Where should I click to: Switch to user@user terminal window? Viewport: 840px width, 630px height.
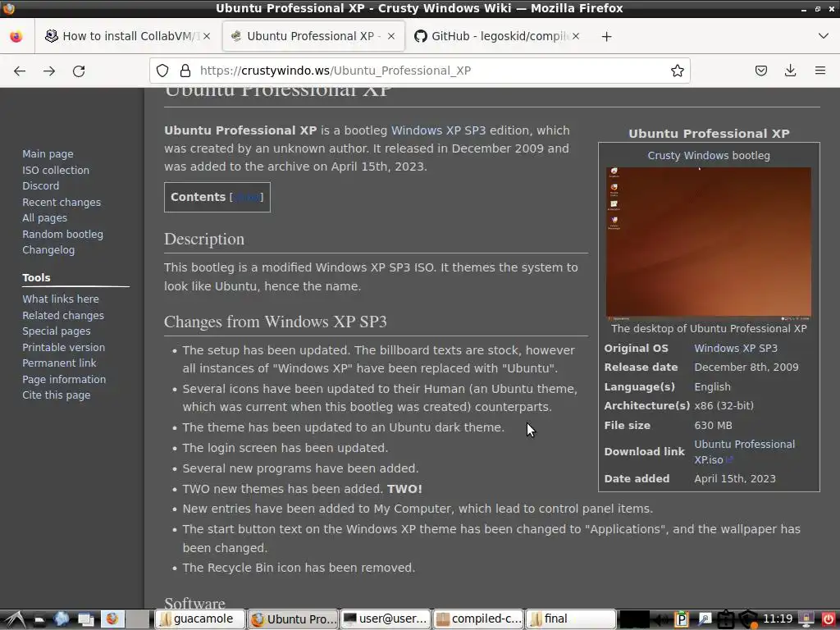386,619
